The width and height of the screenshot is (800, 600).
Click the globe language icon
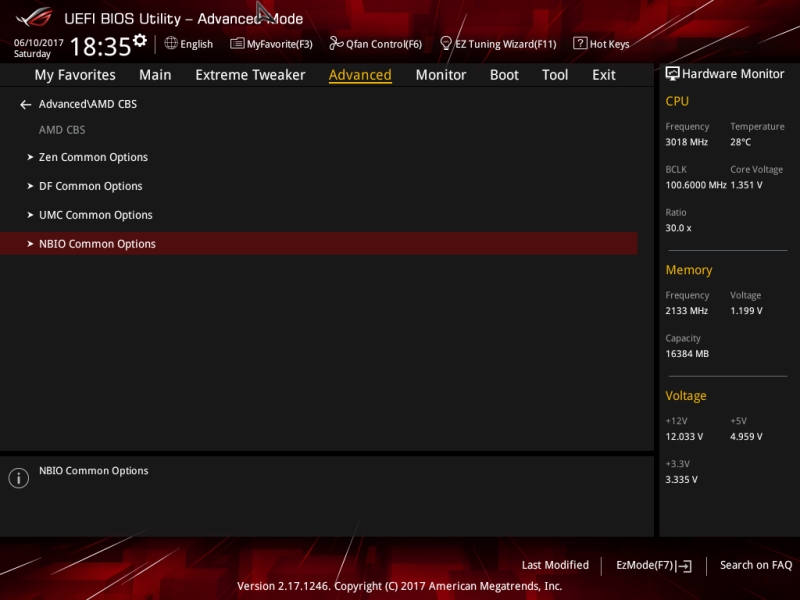click(171, 43)
